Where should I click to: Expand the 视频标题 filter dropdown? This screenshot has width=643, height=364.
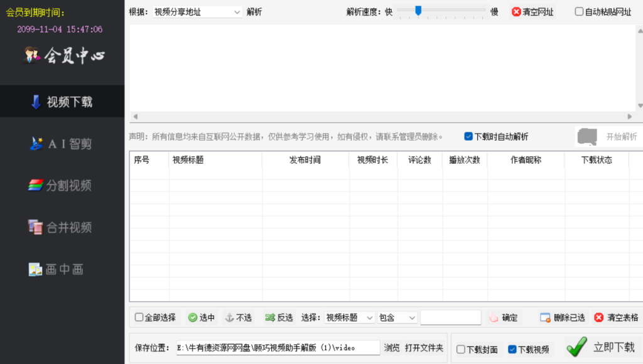coord(349,318)
